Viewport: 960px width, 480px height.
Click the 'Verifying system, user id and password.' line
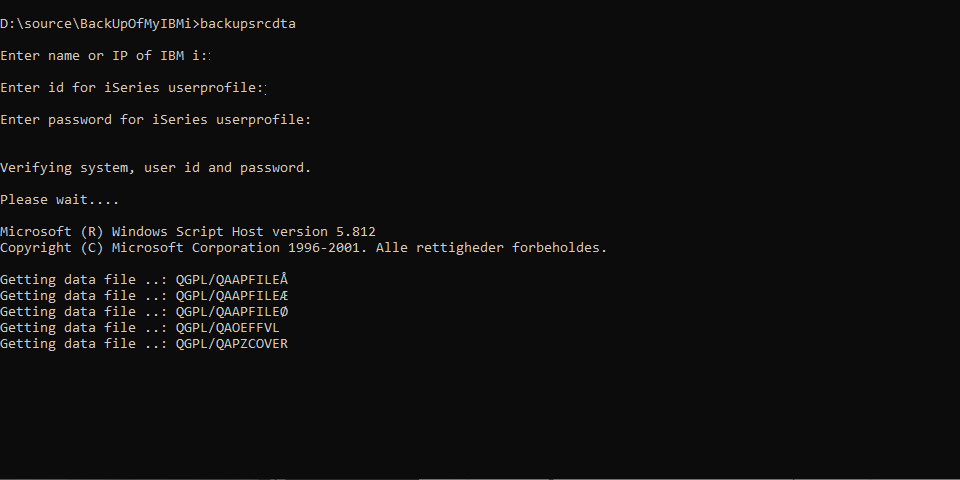(156, 168)
